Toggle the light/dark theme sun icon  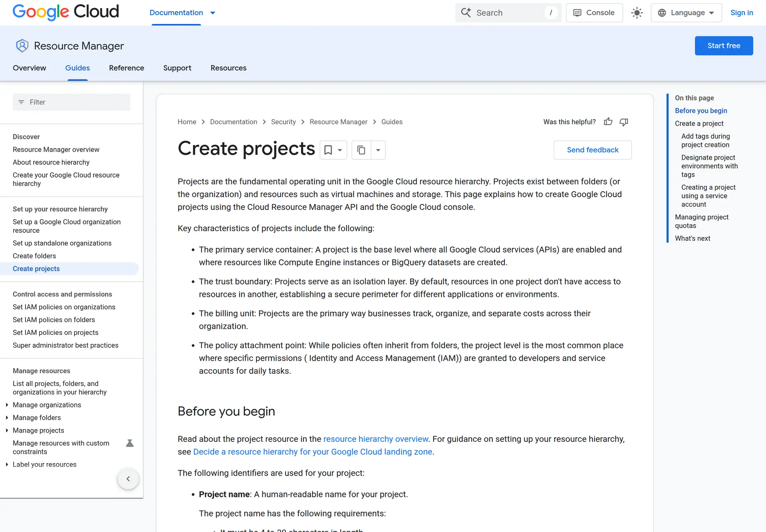pyautogui.click(x=637, y=13)
